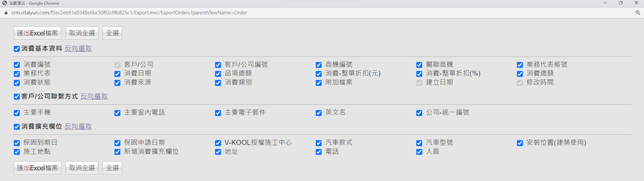Click the lock icon beside the URL
The height and width of the screenshot is (181, 644).
tap(6, 13)
